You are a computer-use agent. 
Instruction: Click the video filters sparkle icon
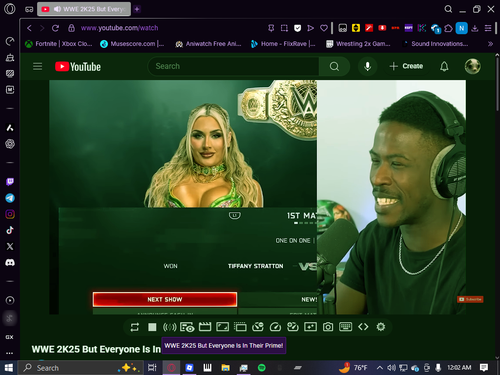click(310, 327)
